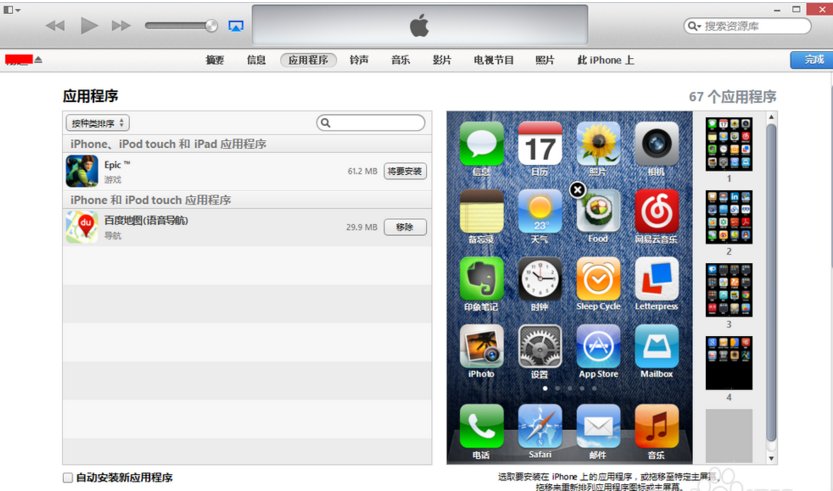Viewport: 833px width, 491px height.
Task: Open the Messages app icon on home screen
Action: pyautogui.click(x=481, y=143)
